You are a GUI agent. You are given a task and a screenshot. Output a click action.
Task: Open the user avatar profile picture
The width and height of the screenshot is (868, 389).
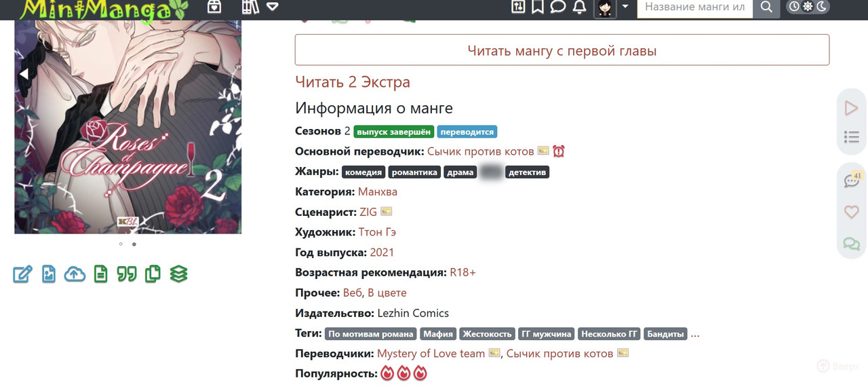pos(605,8)
